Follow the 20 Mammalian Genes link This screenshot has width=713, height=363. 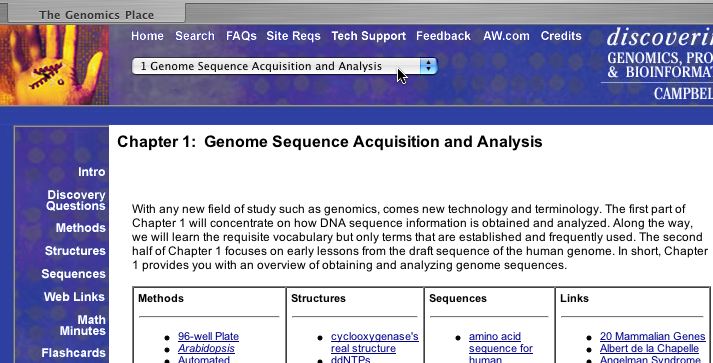(653, 336)
